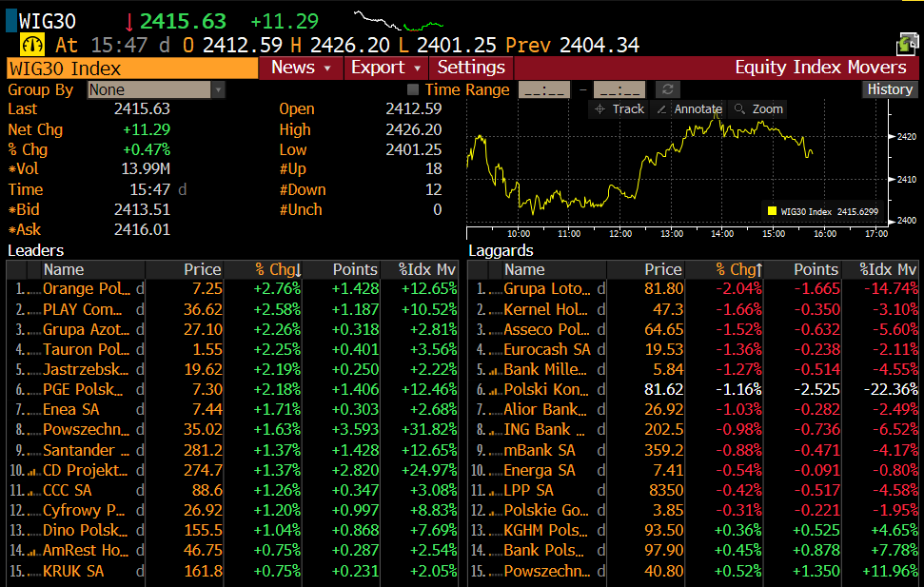
Task: Click the #Up value 18
Action: (x=433, y=169)
